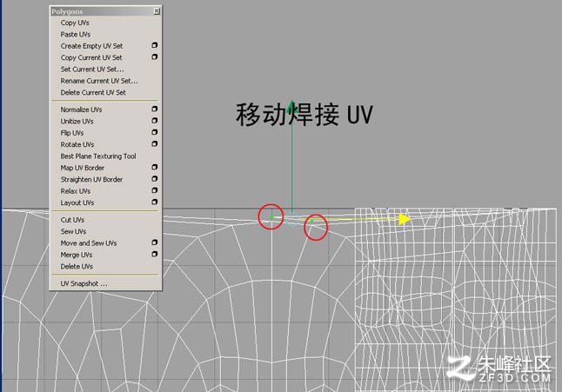This screenshot has height=392, width=562.
Task: Choose Copy UVs menu entry
Action: point(75,23)
